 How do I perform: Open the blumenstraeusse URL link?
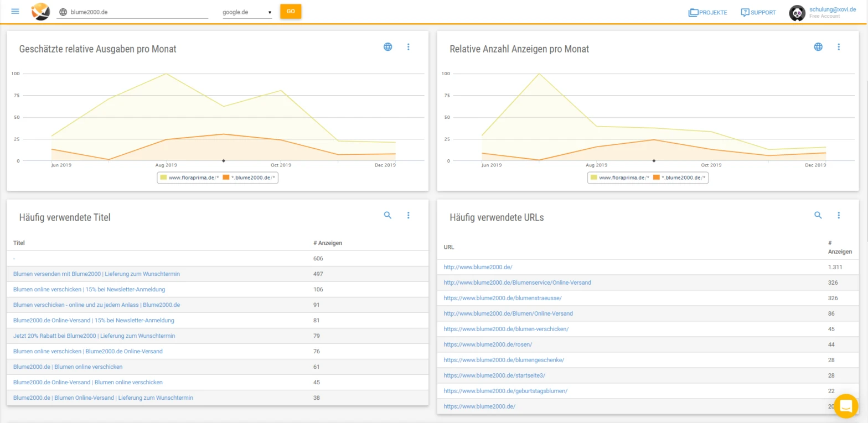(x=503, y=298)
